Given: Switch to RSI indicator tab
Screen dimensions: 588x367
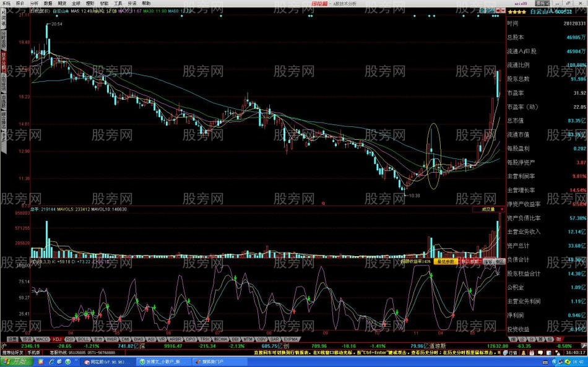Looking at the screenshot, I should pos(70,339).
